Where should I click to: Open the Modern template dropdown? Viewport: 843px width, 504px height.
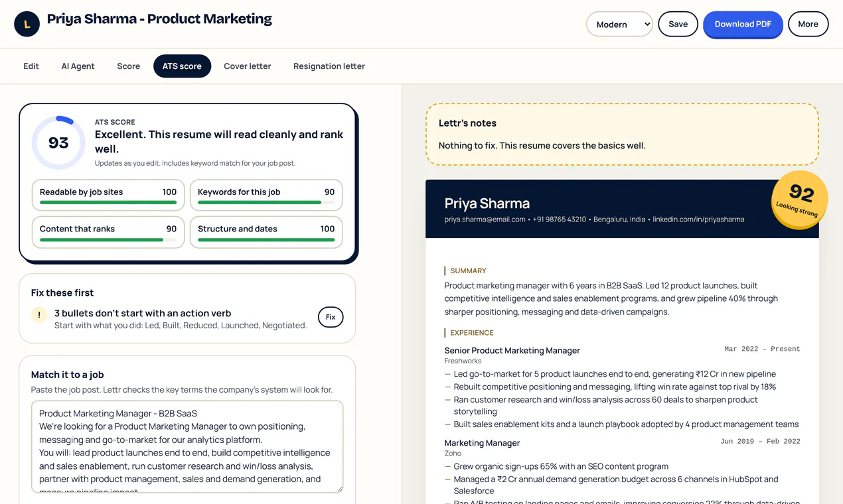(619, 24)
